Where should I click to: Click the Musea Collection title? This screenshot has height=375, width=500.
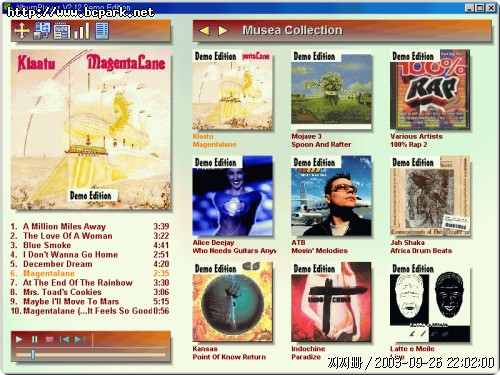click(x=292, y=30)
